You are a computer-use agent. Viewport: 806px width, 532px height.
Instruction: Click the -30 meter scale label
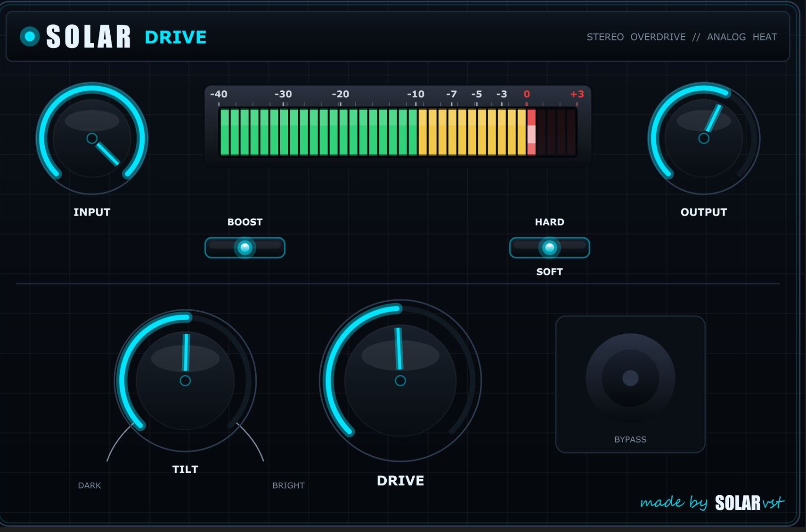(283, 94)
